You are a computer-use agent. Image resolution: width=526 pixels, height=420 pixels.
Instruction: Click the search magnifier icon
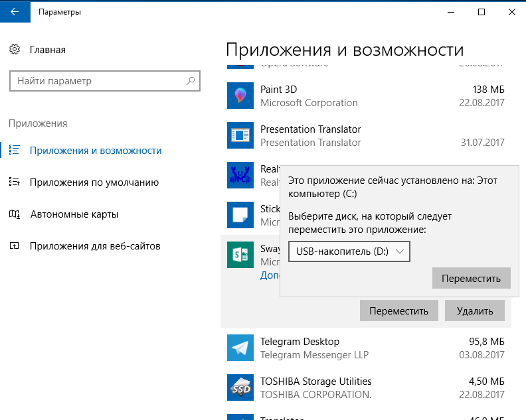coord(191,81)
